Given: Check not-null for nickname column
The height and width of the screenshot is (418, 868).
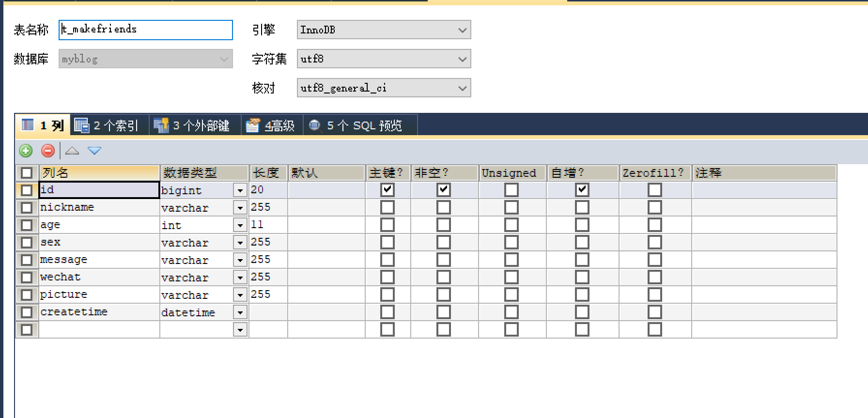Looking at the screenshot, I should pyautogui.click(x=444, y=207).
